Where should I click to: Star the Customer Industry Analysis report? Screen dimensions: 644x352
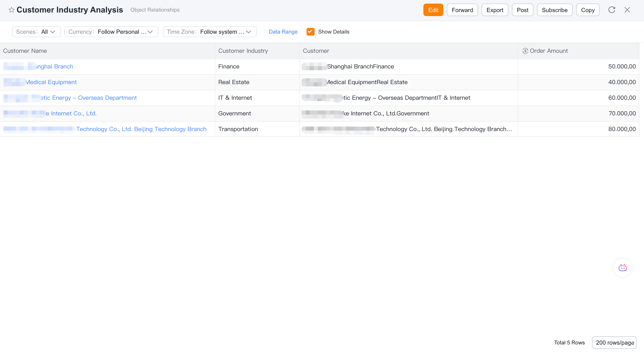point(11,10)
